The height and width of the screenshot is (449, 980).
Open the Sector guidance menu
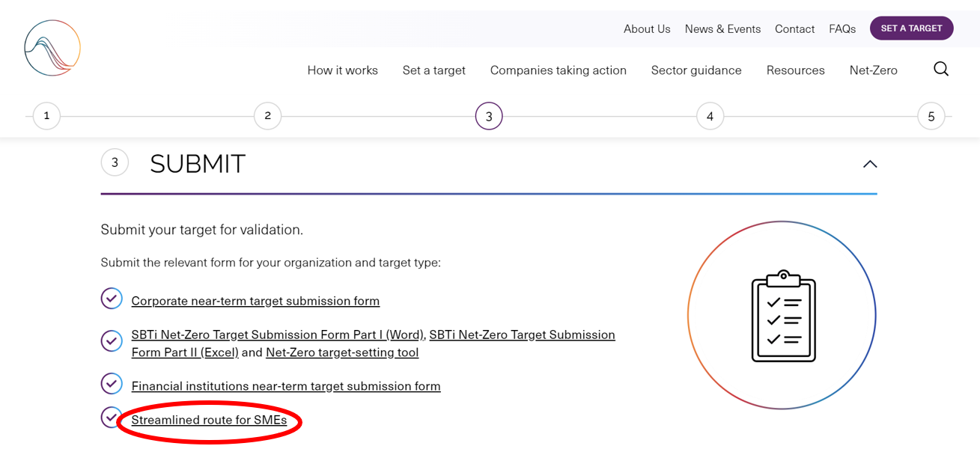(x=696, y=70)
